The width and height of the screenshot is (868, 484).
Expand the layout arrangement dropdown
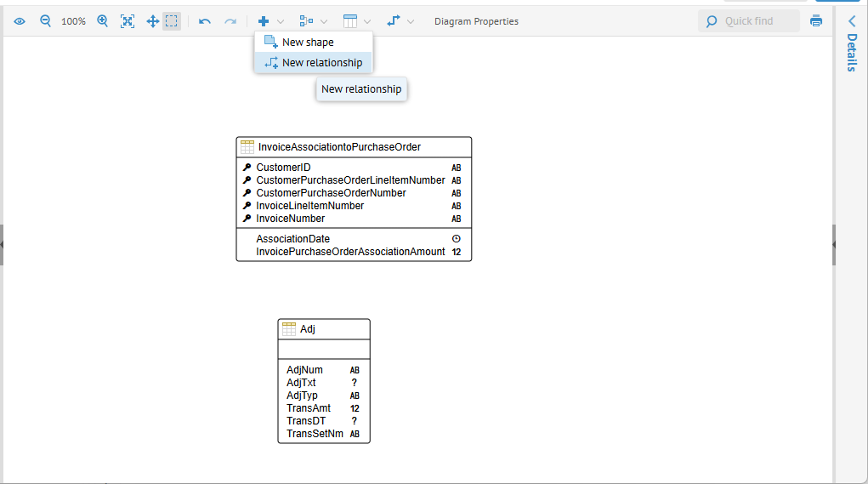[x=313, y=21]
